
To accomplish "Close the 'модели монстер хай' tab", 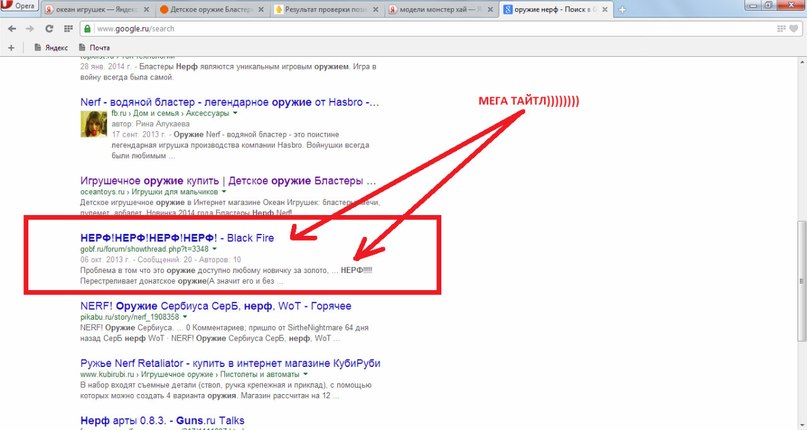I will tap(490, 10).
